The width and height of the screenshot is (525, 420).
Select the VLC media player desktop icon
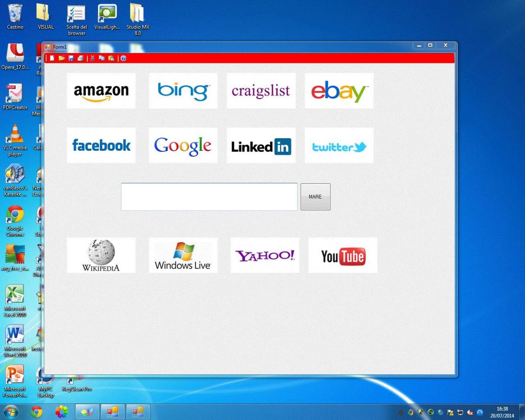15,140
